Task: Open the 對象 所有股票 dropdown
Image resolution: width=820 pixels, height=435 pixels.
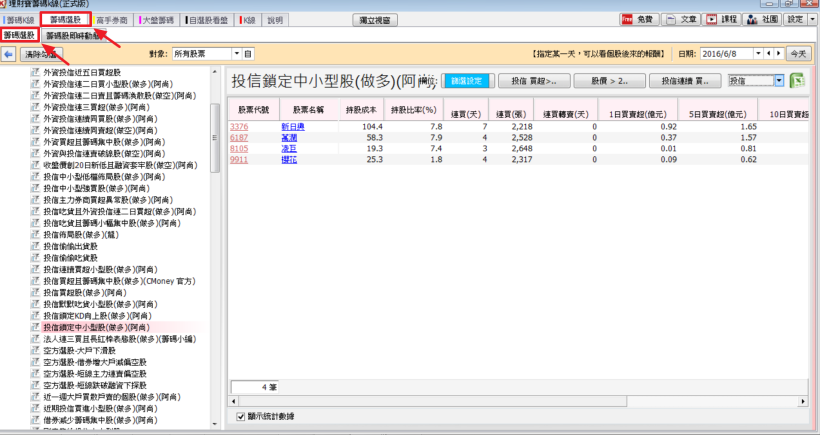Action: [x=236, y=54]
